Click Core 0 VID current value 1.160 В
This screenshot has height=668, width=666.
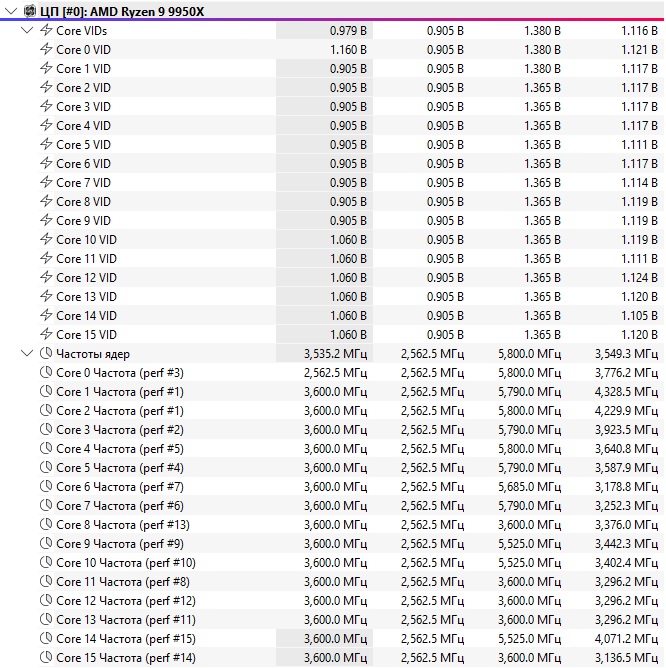(348, 50)
